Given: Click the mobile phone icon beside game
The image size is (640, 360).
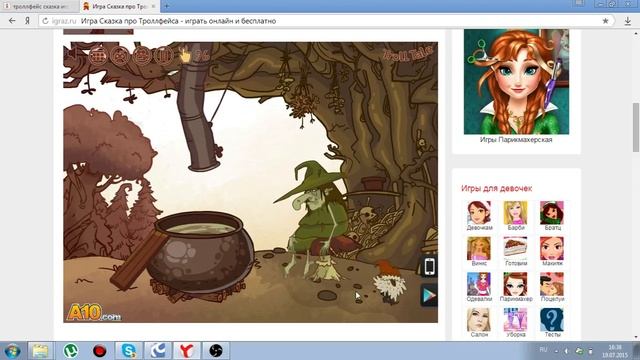Looking at the screenshot, I should pos(429,267).
